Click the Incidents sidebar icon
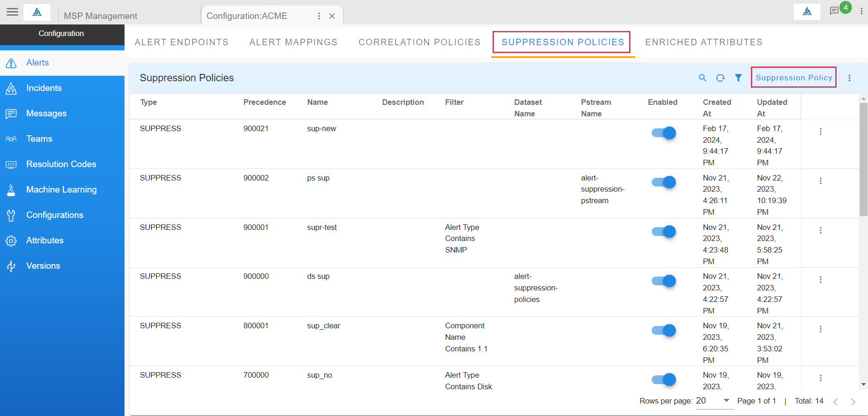Image resolution: width=868 pixels, height=416 pixels. click(12, 88)
